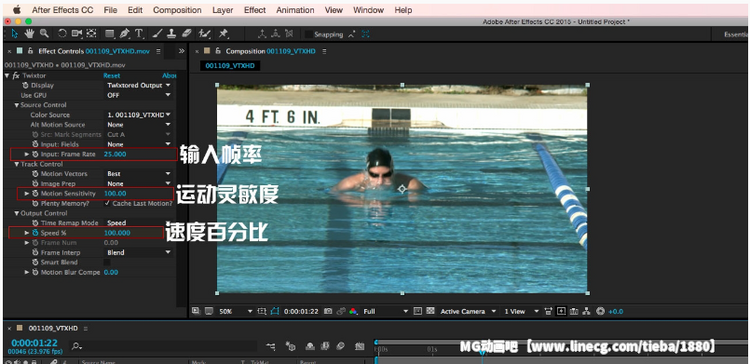750x364 pixels.
Task: Open the Effect menu
Action: 255,10
